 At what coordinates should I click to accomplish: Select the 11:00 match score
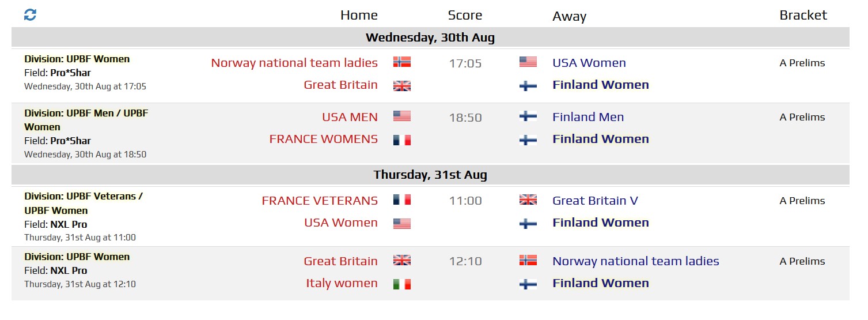pyautogui.click(x=465, y=201)
